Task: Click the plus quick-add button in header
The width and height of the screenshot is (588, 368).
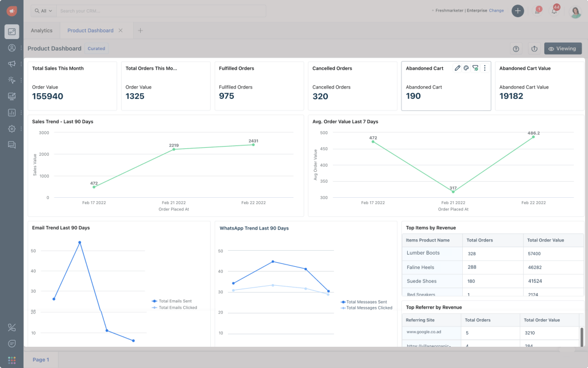Action: [517, 11]
